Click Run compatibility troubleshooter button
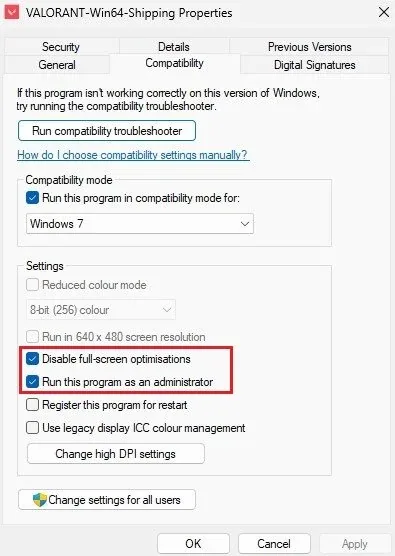 coord(107,131)
